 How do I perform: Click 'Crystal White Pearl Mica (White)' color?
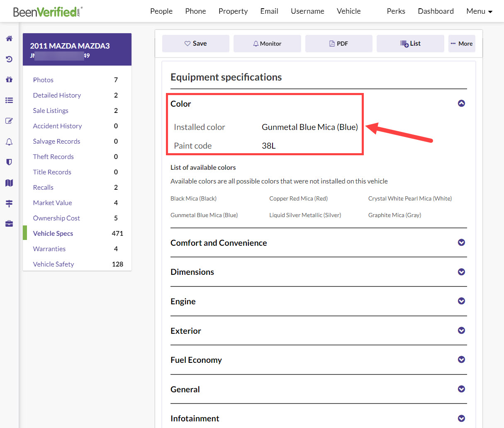pyautogui.click(x=410, y=198)
